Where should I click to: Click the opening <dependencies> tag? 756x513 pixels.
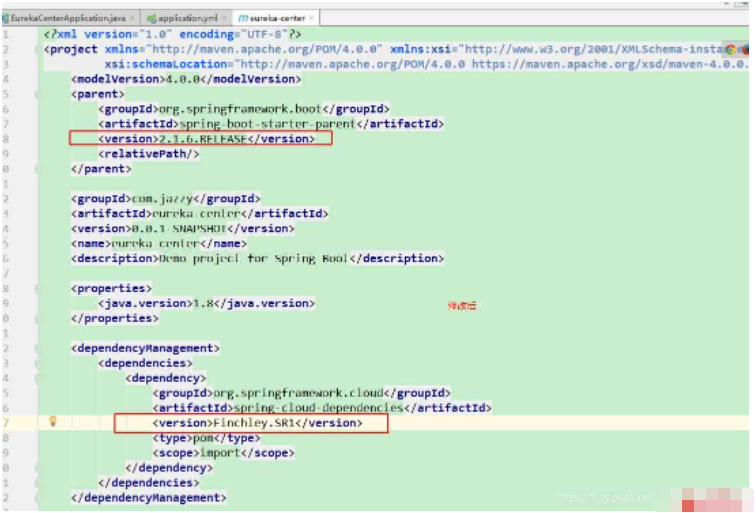[x=145, y=363]
